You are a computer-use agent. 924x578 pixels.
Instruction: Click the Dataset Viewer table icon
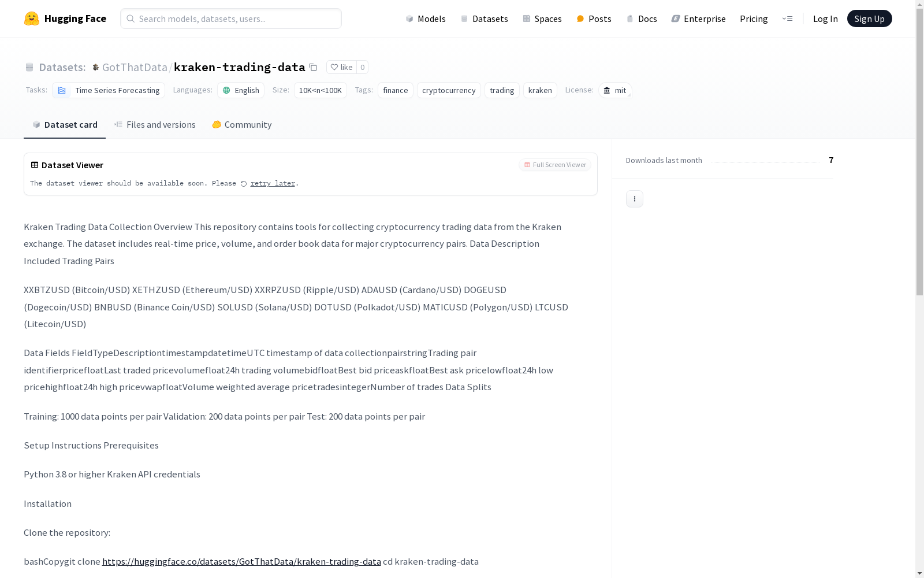point(35,165)
